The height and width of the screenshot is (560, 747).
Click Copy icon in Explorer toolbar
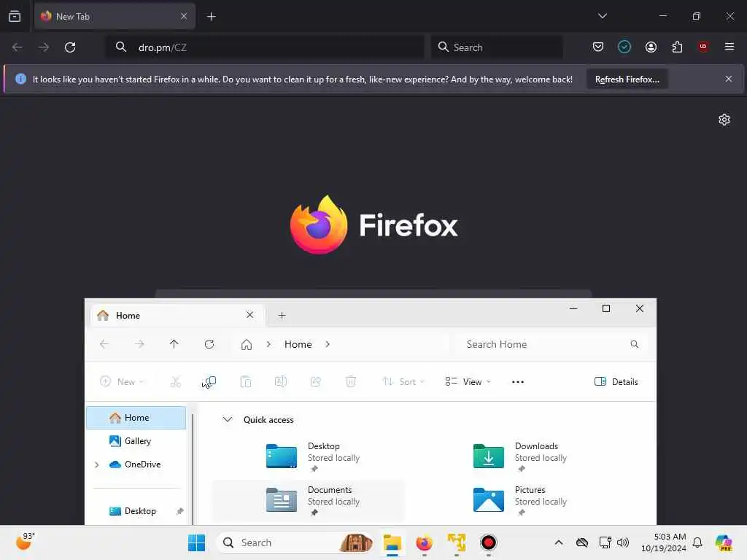click(209, 381)
